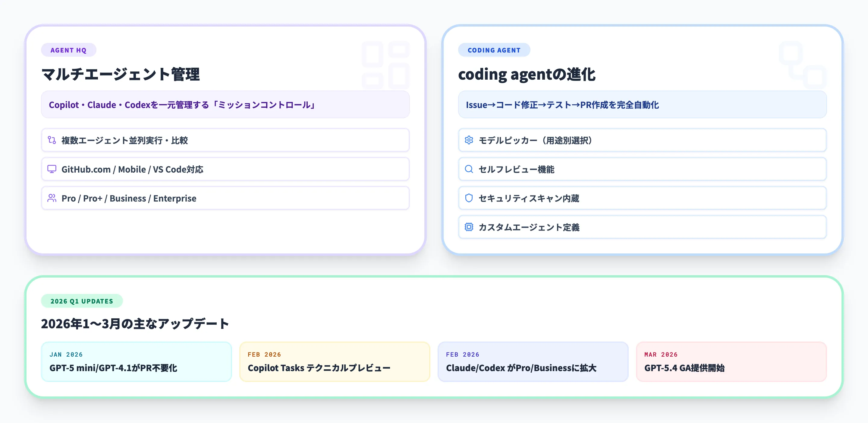Expand the 複数エージェント並列実行・比較 row
Viewport: 868px width, 423px height.
[x=225, y=140]
